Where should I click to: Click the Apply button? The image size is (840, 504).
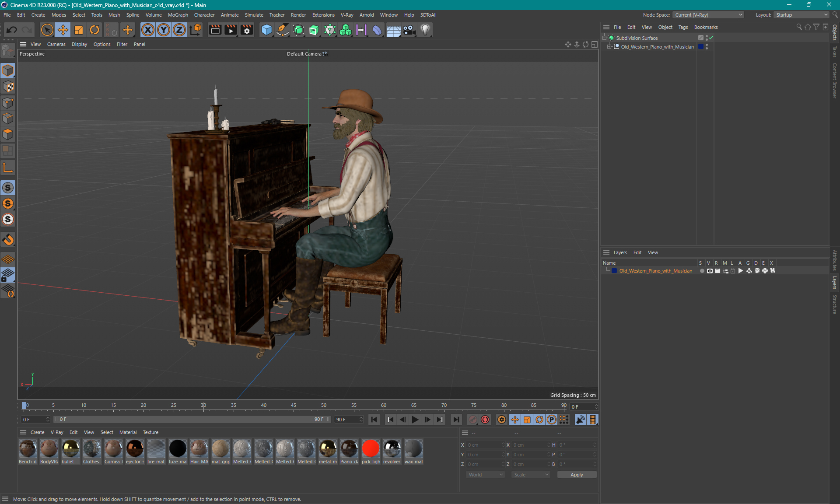[x=577, y=475]
